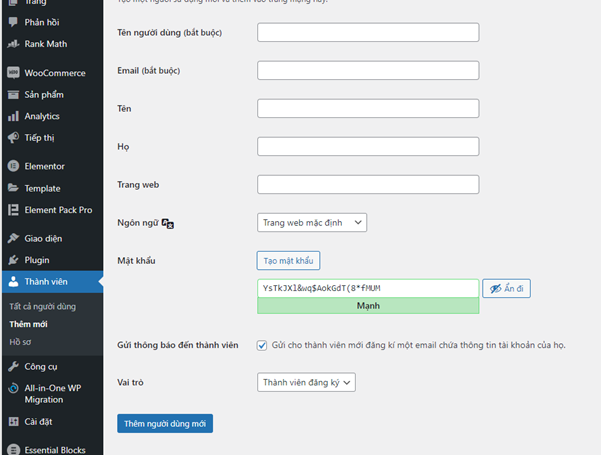This screenshot has height=456, width=601.
Task: Hide password with Ẩn đi button
Action: 506,288
